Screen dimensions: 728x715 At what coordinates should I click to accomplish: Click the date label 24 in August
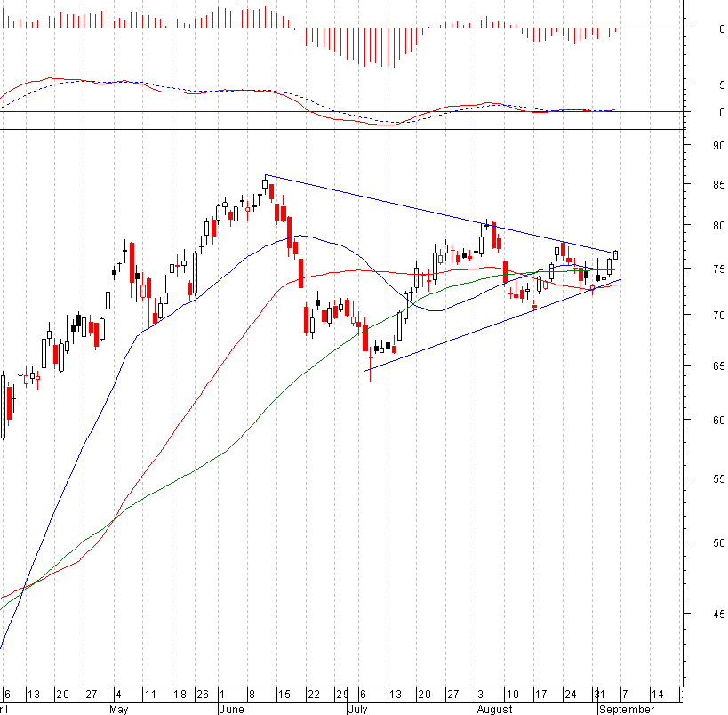coord(570,695)
